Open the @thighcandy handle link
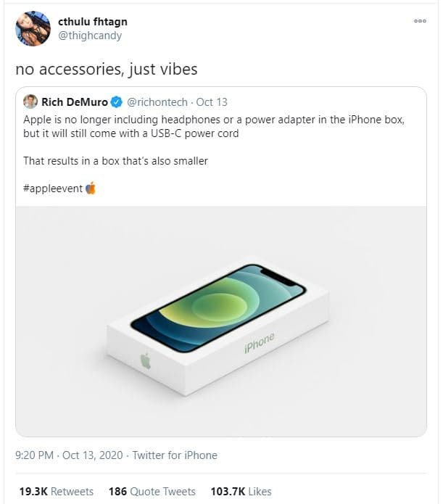This screenshot has height=504, width=443. coord(90,36)
